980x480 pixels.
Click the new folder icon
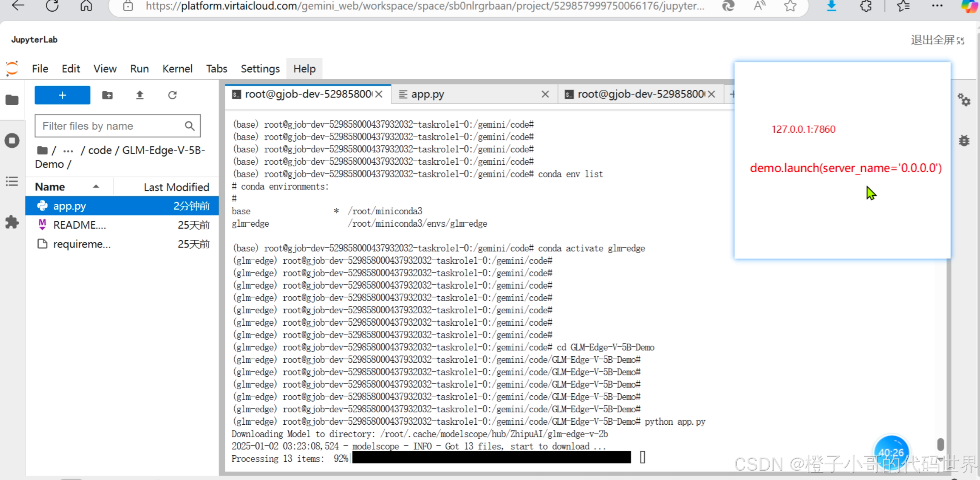(107, 95)
